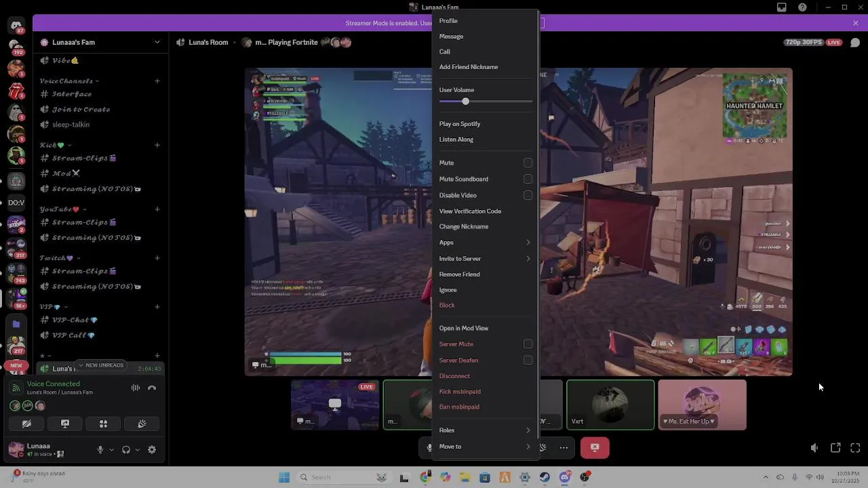This screenshot has width=868, height=488.
Task: Add channel to Voice Channels category
Action: click(157, 81)
